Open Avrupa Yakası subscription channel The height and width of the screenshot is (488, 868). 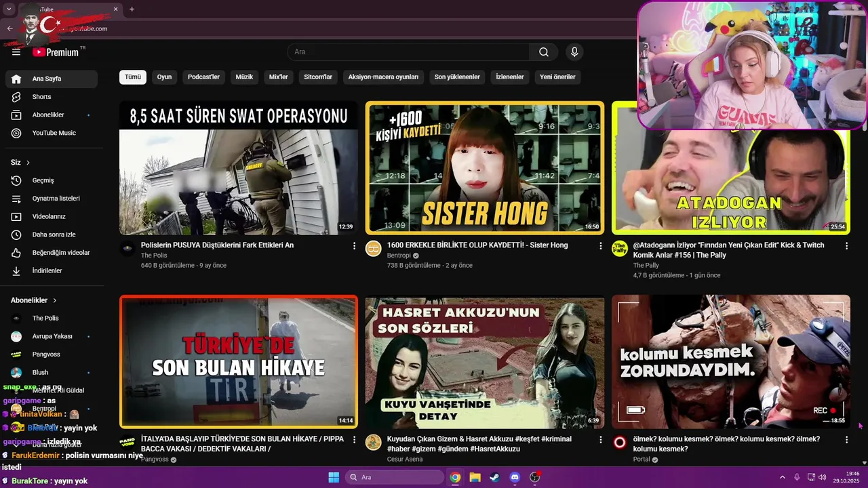coord(52,336)
